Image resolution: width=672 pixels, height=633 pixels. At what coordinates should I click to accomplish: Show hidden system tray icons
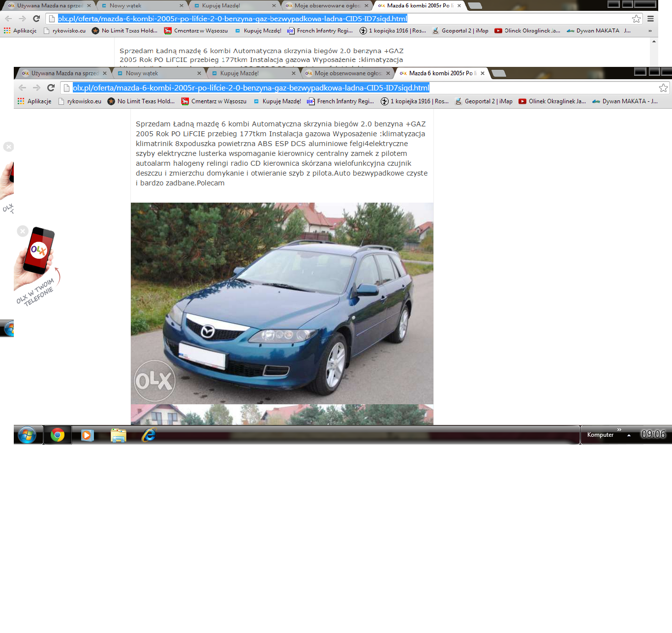(x=629, y=435)
